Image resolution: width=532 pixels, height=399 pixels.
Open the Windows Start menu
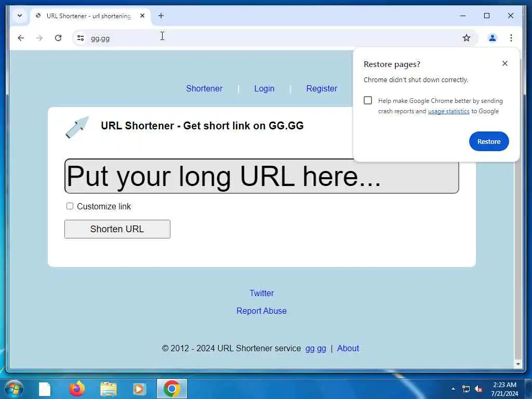point(14,389)
